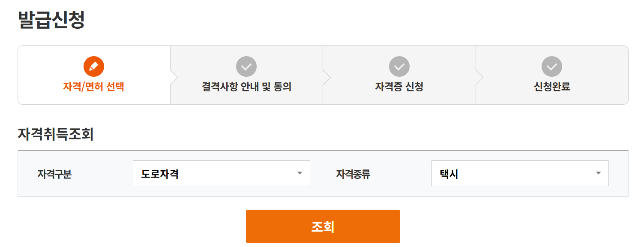Viewport: 644px width, 247px height.
Task: Expand the 도로자격 combo box arrow
Action: [300, 173]
